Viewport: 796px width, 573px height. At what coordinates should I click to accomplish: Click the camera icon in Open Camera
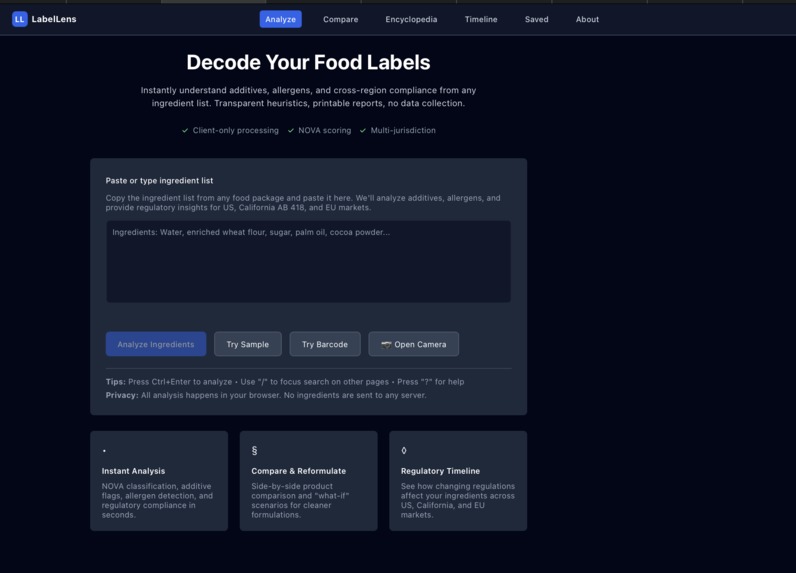click(386, 345)
